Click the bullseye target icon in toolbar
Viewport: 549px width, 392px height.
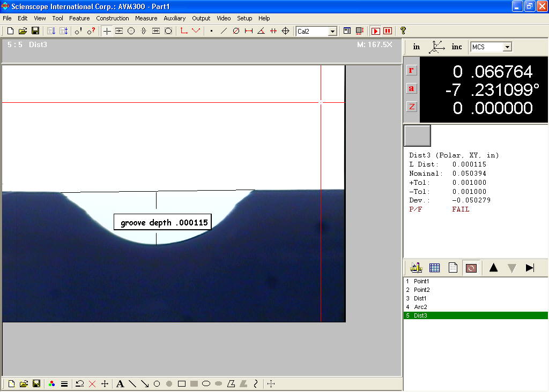285,31
